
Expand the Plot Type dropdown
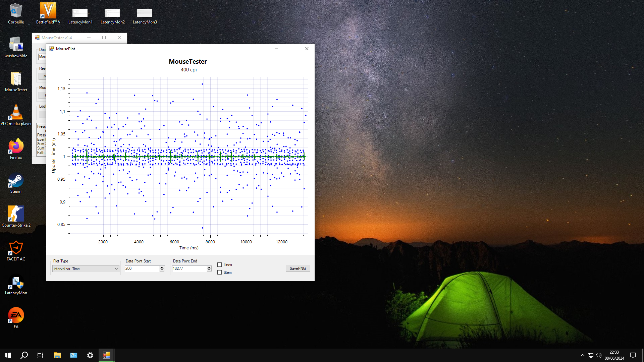point(116,269)
